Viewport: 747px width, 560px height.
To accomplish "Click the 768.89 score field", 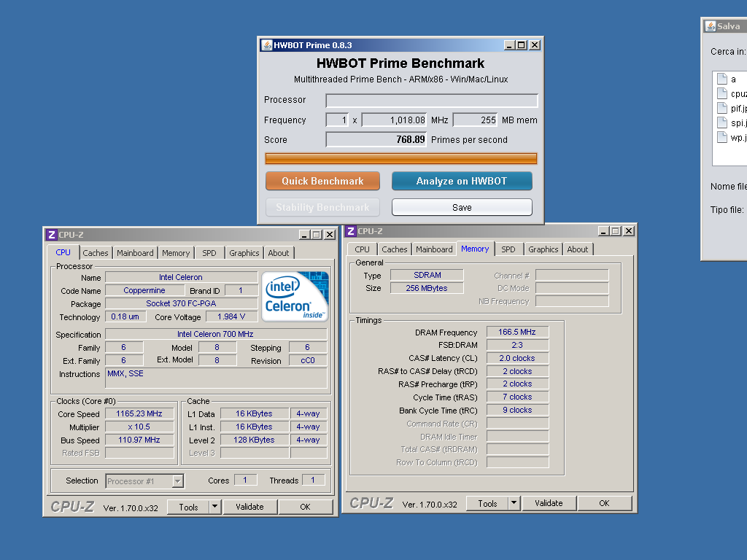I will point(376,139).
